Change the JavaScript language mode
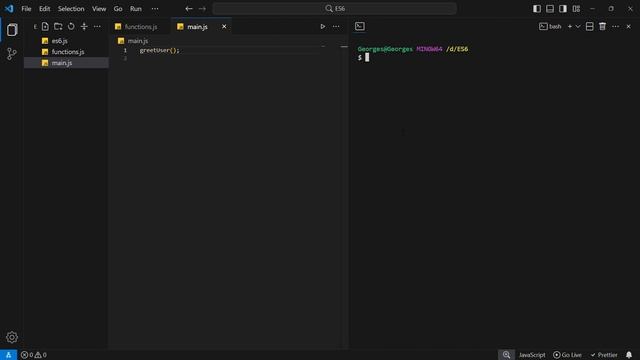 532,355
